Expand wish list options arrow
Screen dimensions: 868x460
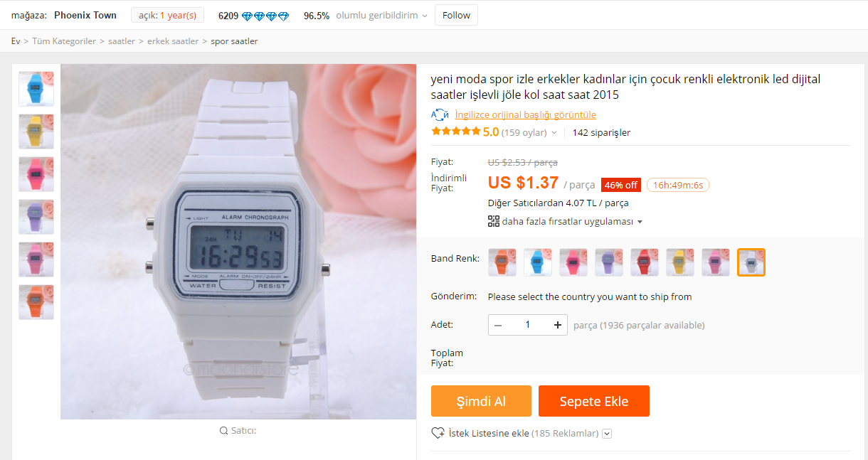pyautogui.click(x=607, y=434)
